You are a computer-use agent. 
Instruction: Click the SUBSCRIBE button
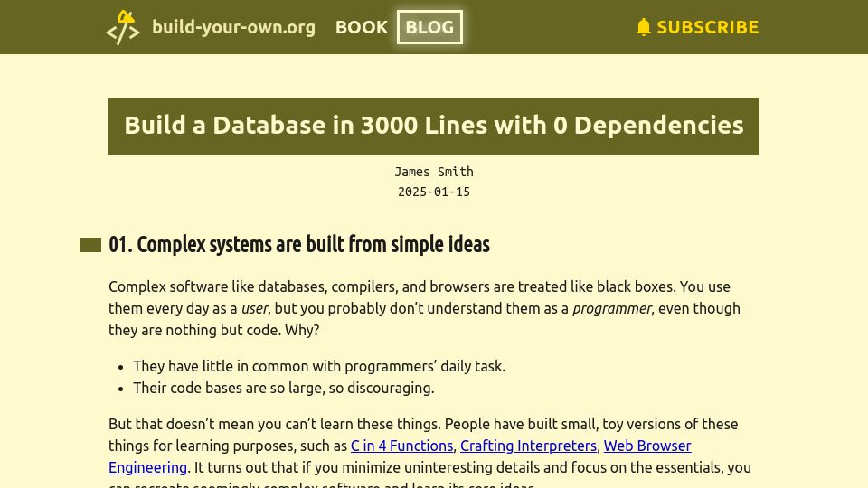697,27
